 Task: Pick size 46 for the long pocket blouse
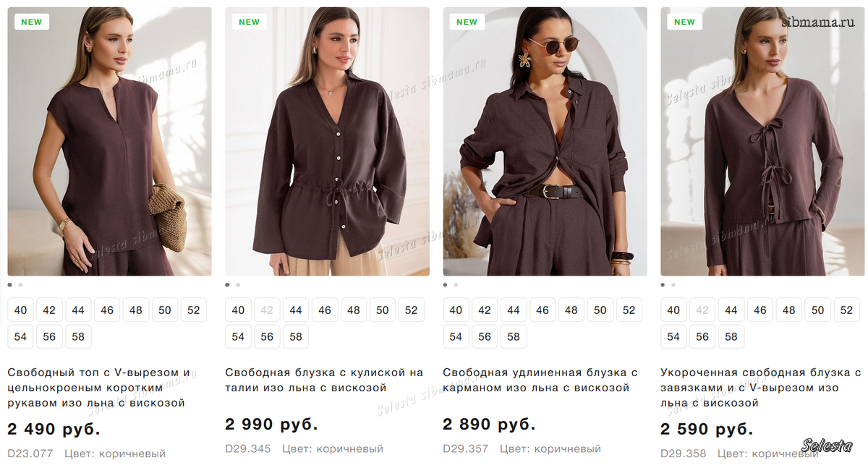click(x=542, y=310)
